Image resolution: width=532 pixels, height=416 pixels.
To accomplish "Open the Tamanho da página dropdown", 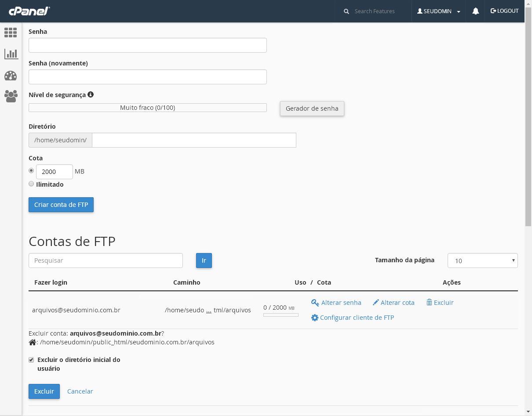I will coord(482,260).
